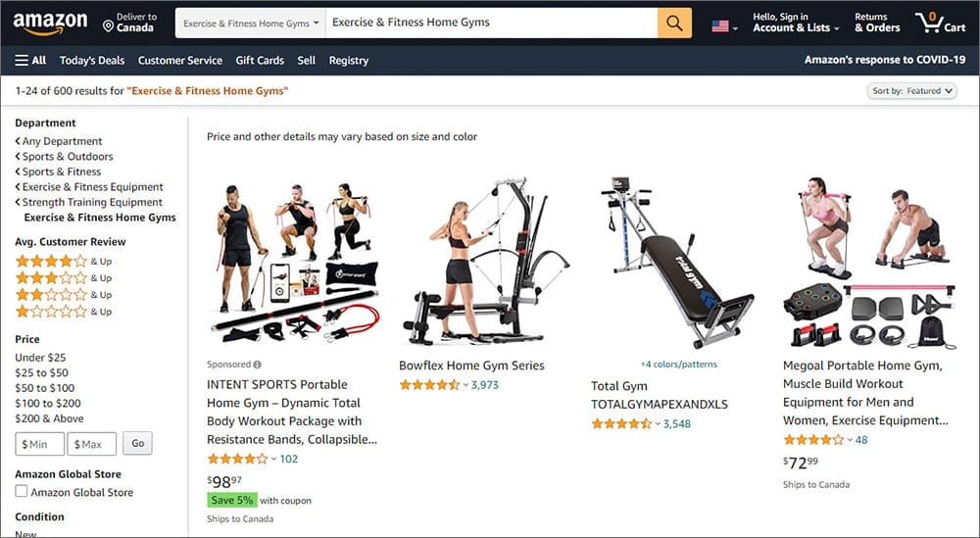The height and width of the screenshot is (538, 980).
Task: Click the Amazon logo
Action: 50,24
